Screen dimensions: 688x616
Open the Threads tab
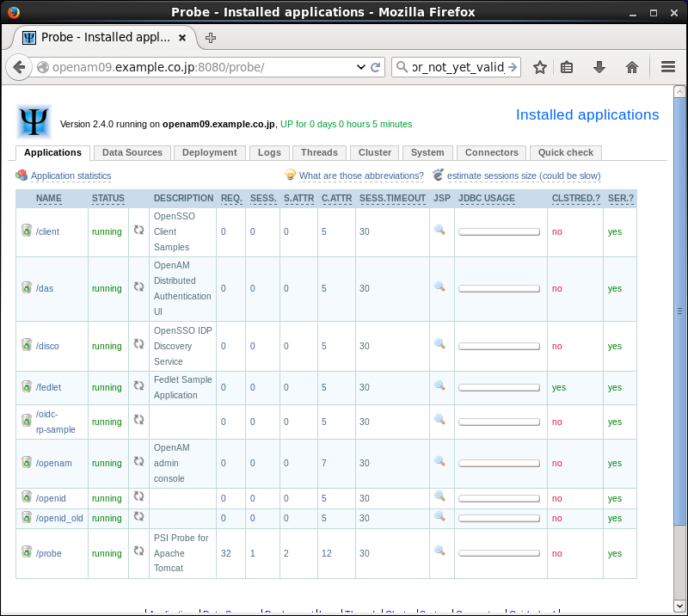(319, 152)
